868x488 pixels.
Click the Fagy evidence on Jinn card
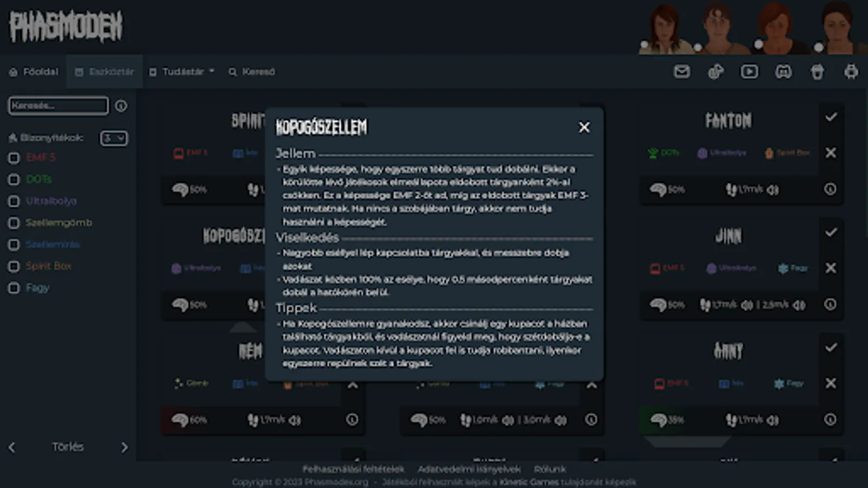tap(793, 268)
